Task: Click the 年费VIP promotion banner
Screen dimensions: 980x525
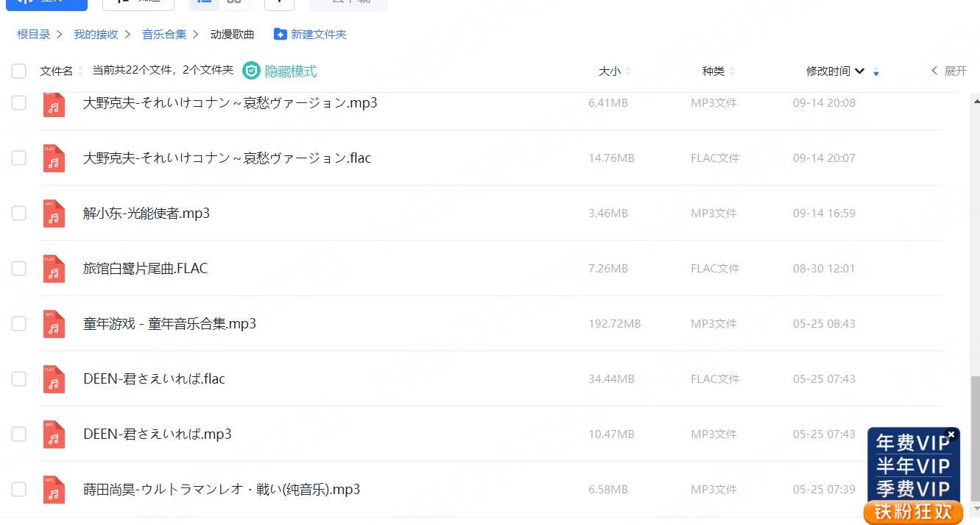Action: pyautogui.click(x=912, y=443)
